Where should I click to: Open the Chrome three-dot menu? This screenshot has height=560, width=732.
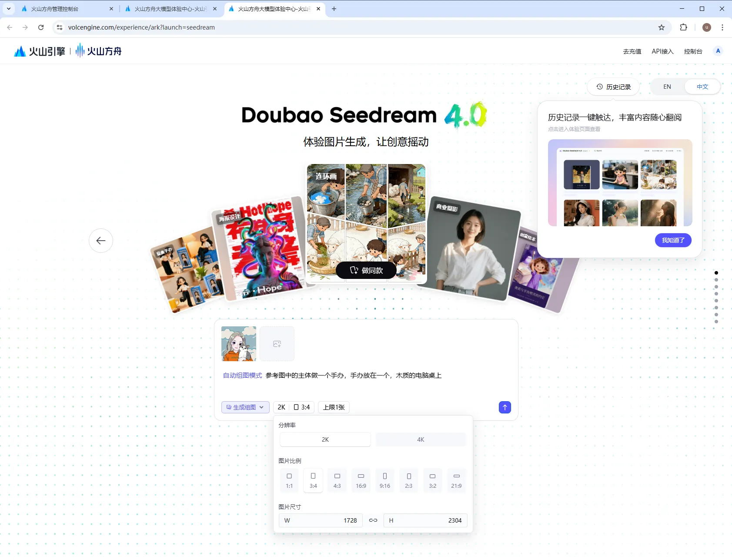tap(722, 27)
